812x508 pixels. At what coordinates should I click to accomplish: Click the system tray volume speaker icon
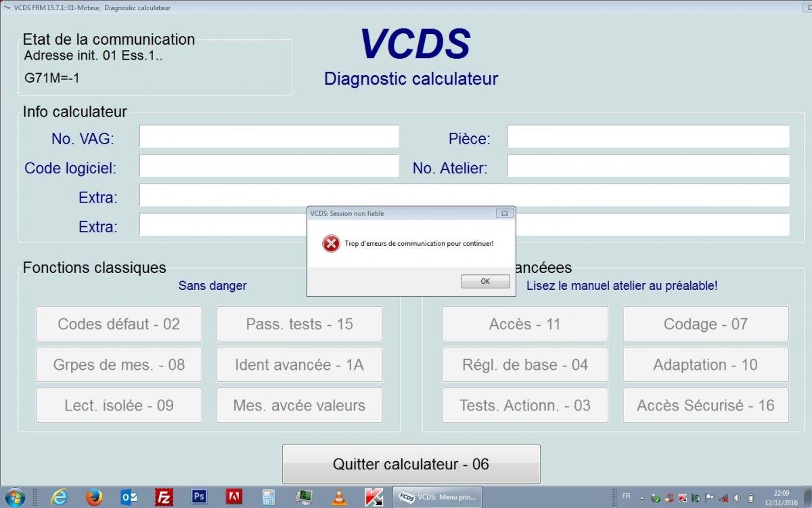(x=737, y=498)
